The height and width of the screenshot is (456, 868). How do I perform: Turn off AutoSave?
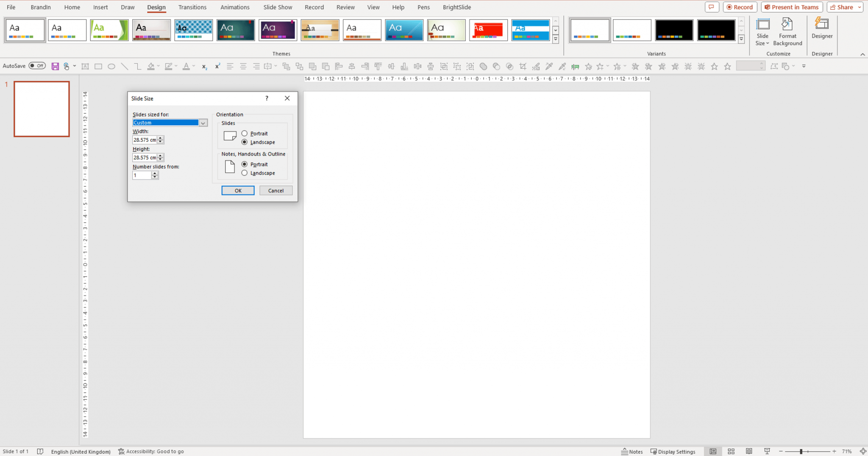coord(37,66)
